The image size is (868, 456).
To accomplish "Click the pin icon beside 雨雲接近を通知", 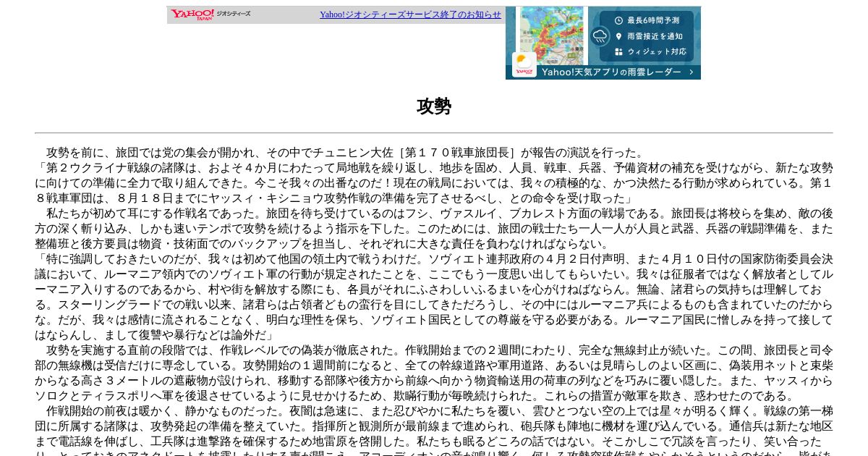I will pos(618,36).
